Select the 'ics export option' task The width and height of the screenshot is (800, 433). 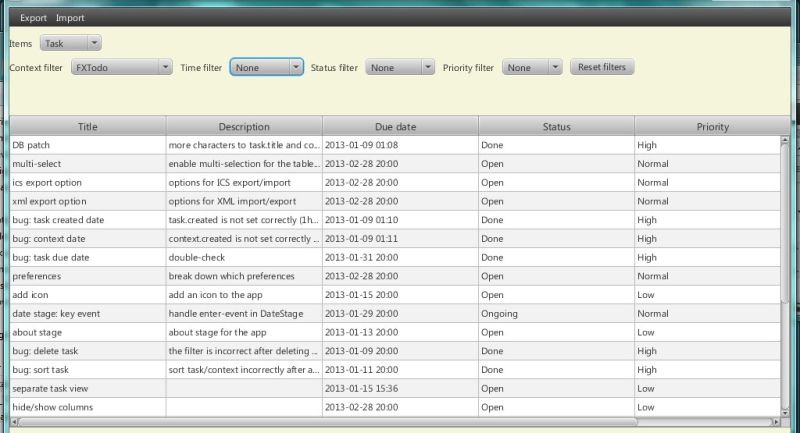click(47, 183)
